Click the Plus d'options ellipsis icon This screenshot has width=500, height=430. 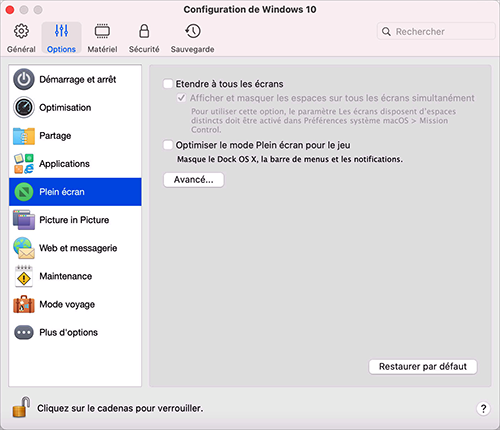pyautogui.click(x=24, y=332)
